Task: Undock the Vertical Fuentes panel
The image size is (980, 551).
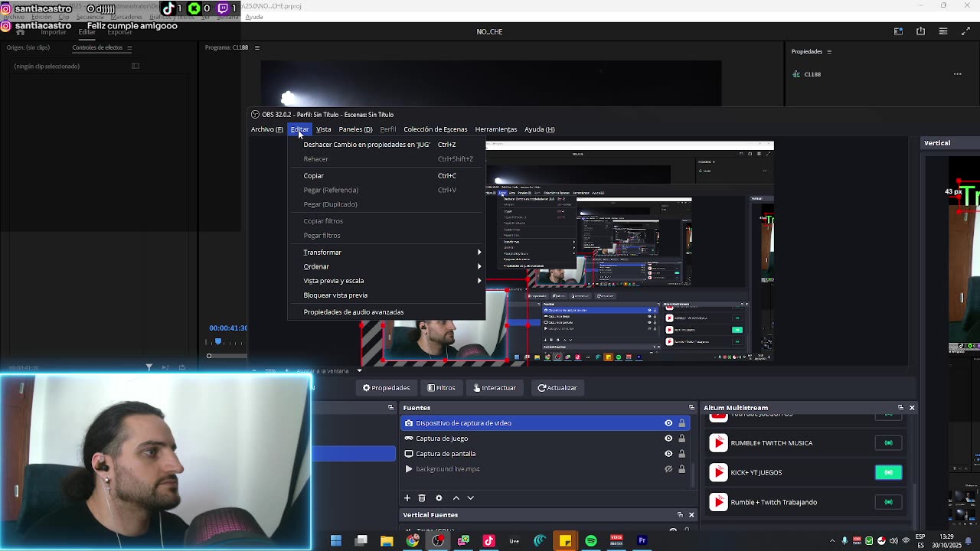Action: (x=680, y=515)
